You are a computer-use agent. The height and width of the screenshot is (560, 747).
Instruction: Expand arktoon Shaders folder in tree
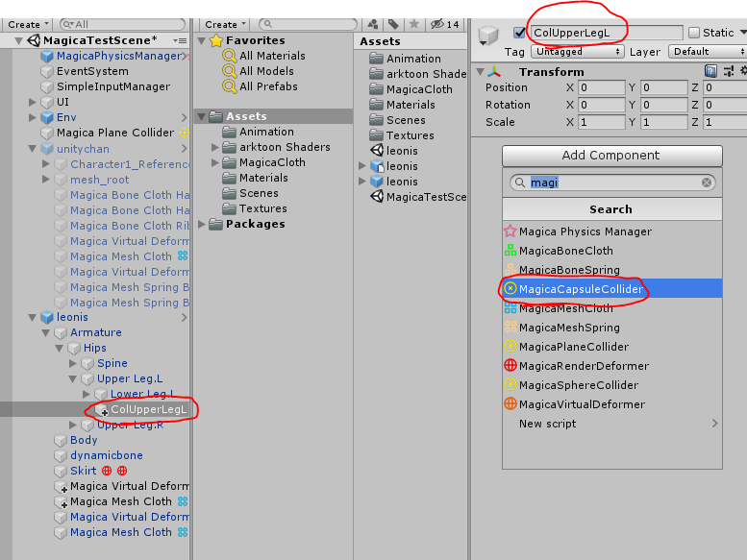pos(214,148)
